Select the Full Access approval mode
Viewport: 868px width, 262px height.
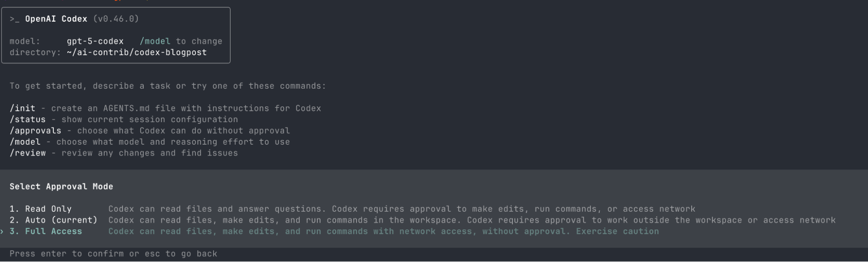[53, 232]
